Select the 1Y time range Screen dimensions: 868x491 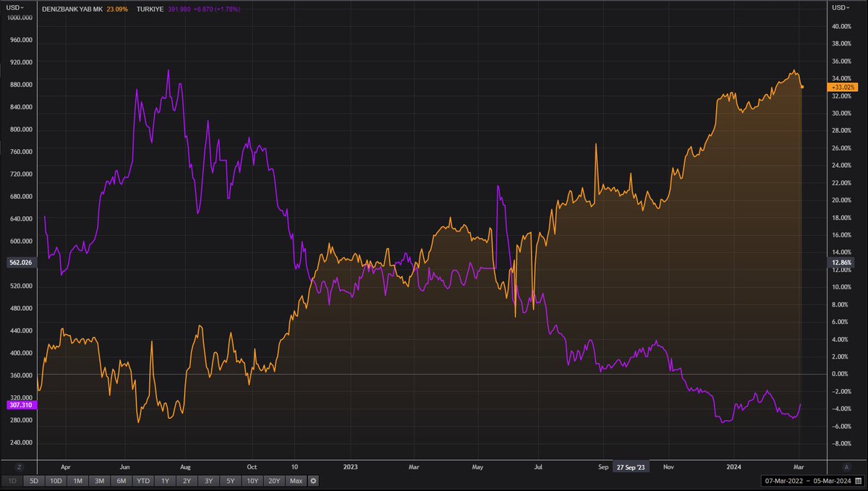tap(166, 481)
